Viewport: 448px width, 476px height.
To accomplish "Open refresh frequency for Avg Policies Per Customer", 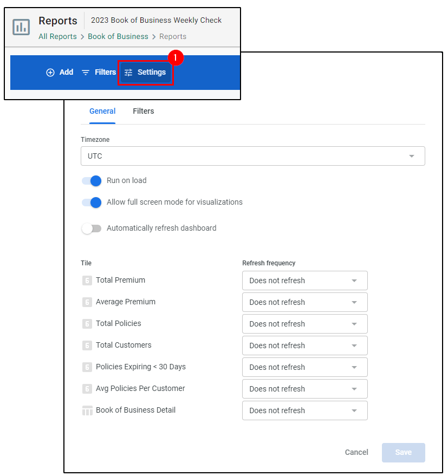I will 305,389.
